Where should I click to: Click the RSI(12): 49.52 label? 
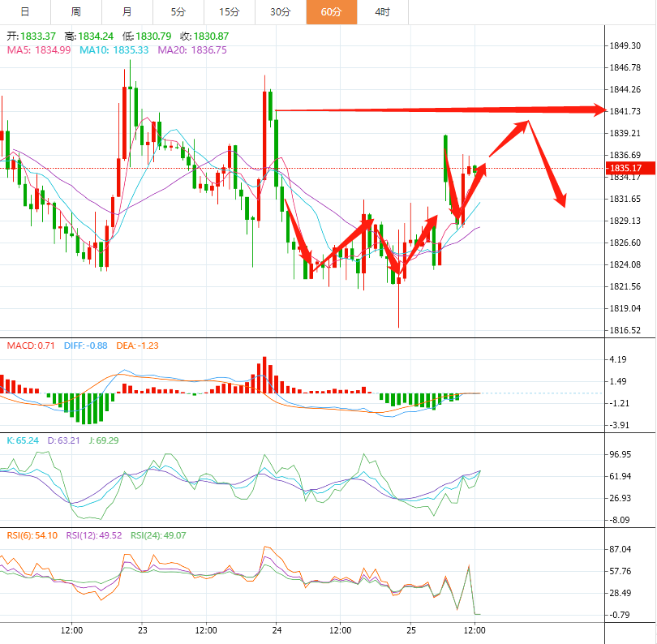[x=94, y=535]
